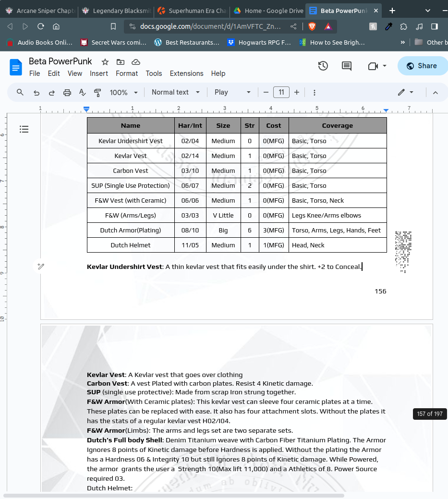Expand editing mode pencil dropdown

[x=405, y=92]
